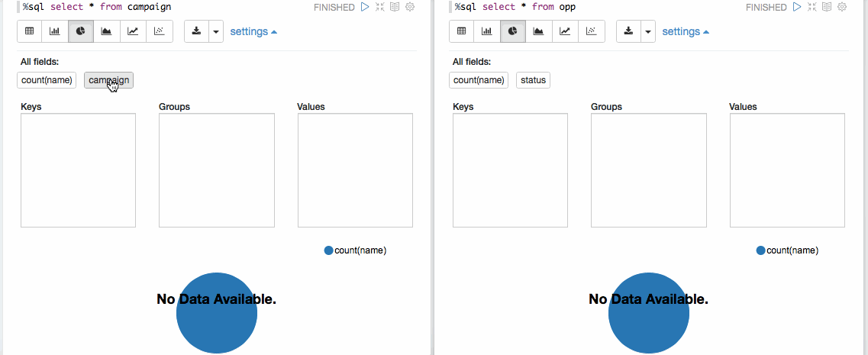Screen dimensions: 868x355
Task: Click Values box in opp paragraph
Action: pyautogui.click(x=787, y=170)
